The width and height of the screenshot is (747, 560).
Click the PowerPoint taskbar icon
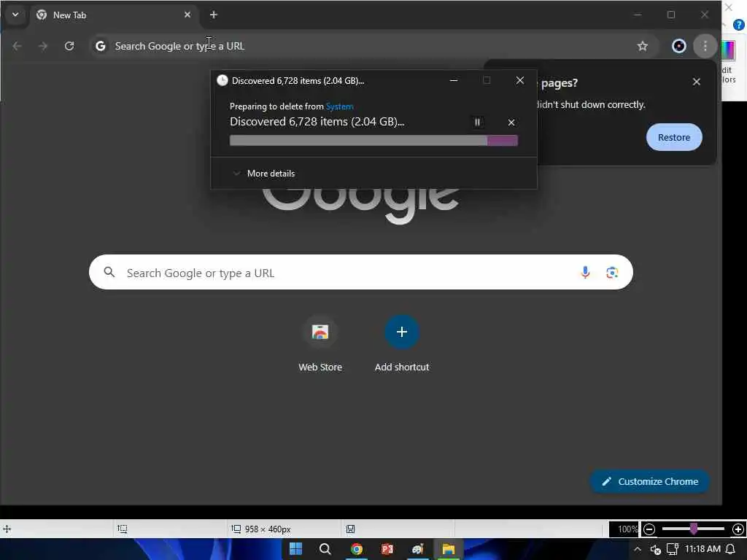(x=387, y=549)
